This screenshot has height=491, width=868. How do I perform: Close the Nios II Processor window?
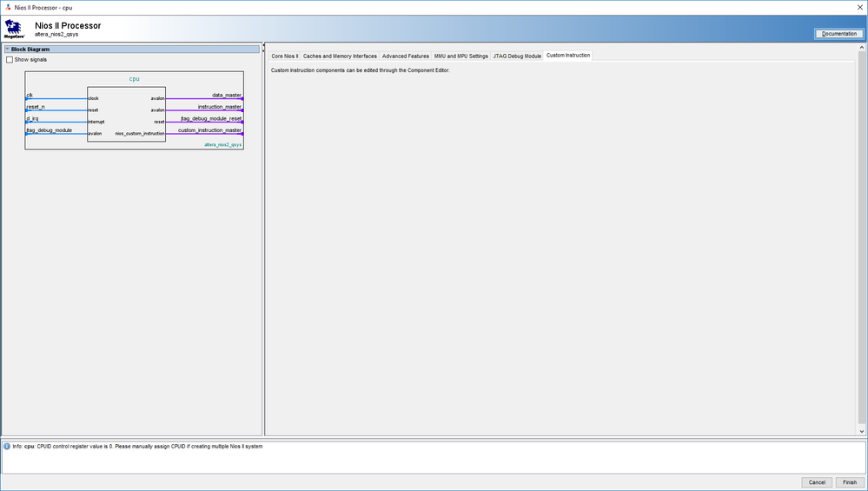(x=859, y=7)
